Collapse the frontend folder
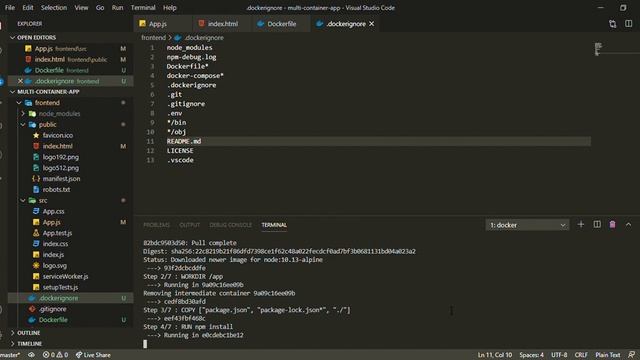 [19, 103]
